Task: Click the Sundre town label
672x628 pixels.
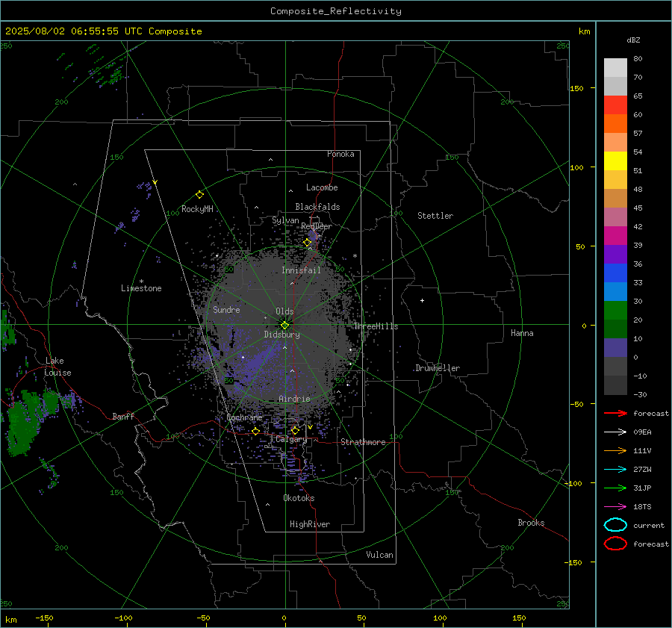Action: (x=226, y=309)
